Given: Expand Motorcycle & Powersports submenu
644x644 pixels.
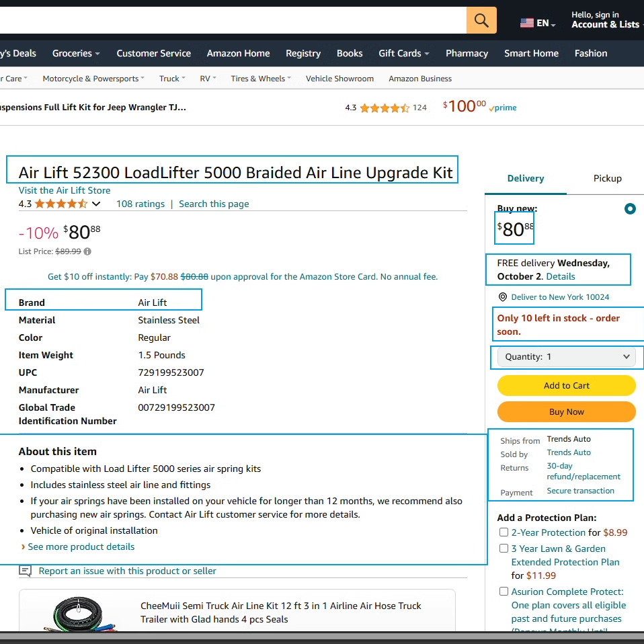Looking at the screenshot, I should pyautogui.click(x=93, y=79).
